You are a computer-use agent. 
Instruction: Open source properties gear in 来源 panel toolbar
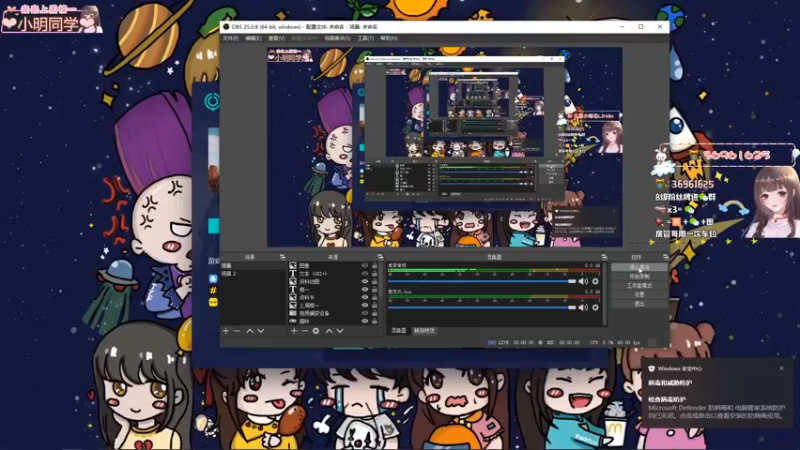coord(316,331)
